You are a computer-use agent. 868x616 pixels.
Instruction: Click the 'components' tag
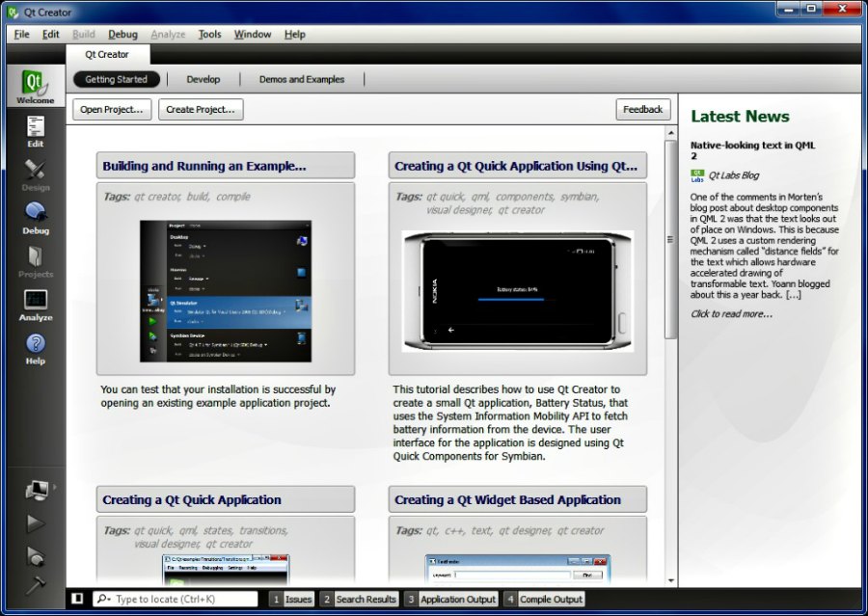[525, 197]
